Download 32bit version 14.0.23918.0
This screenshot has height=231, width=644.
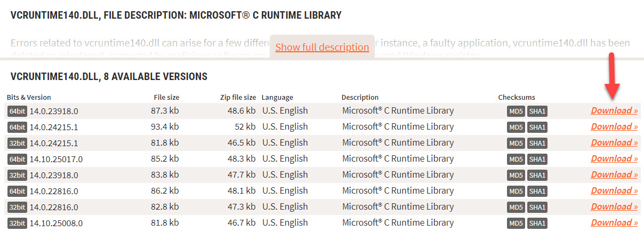(x=614, y=174)
